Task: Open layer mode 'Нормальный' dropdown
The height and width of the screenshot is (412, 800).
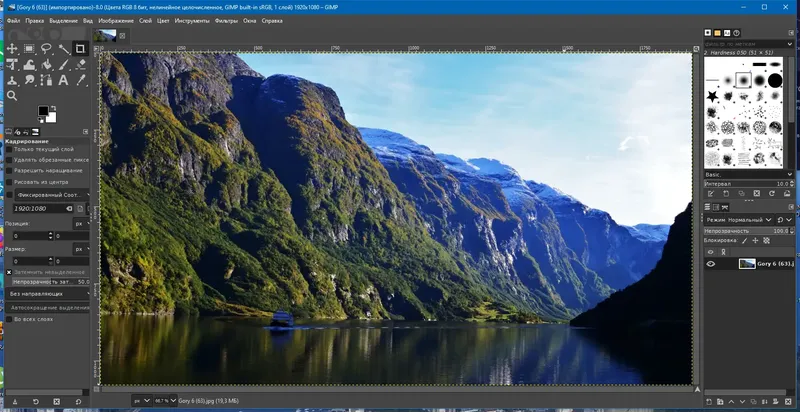Action: [739, 220]
